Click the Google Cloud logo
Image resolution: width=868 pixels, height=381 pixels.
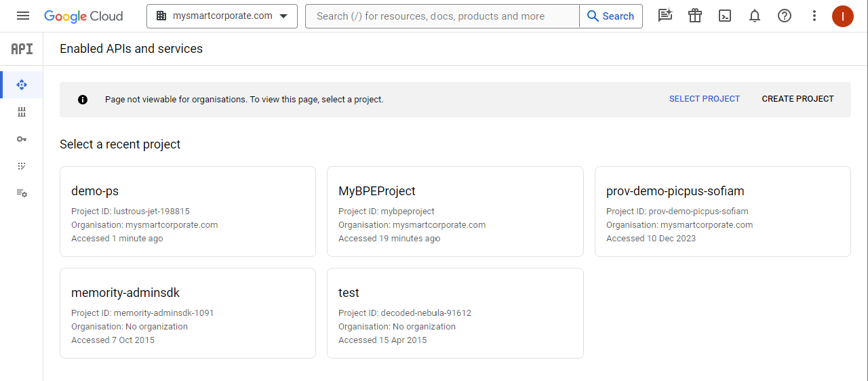[x=83, y=16]
